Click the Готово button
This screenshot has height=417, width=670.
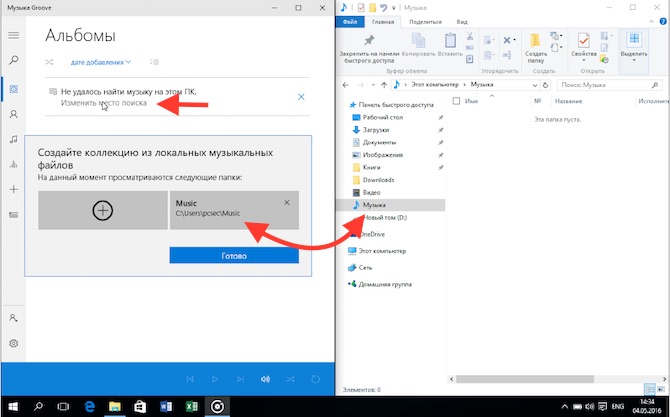(234, 255)
